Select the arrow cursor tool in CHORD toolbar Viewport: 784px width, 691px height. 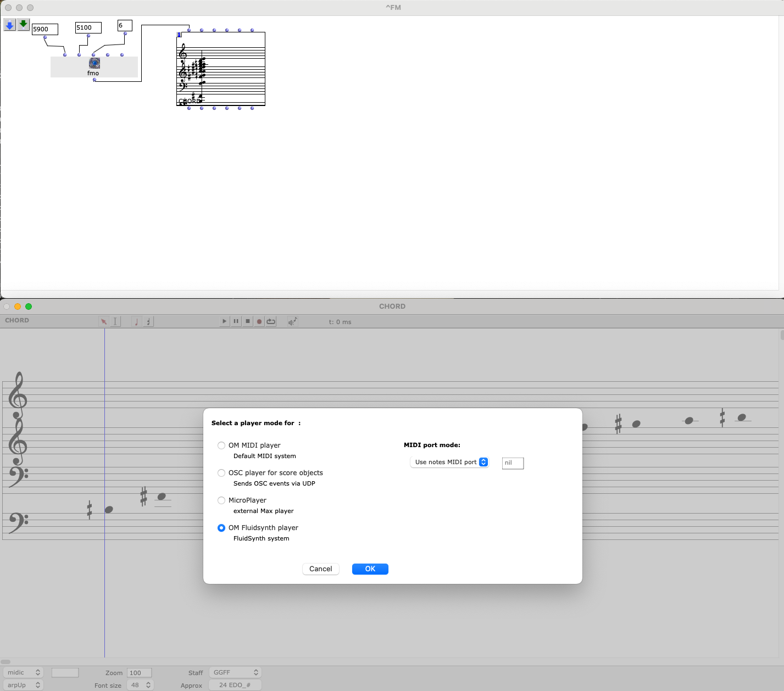click(103, 322)
